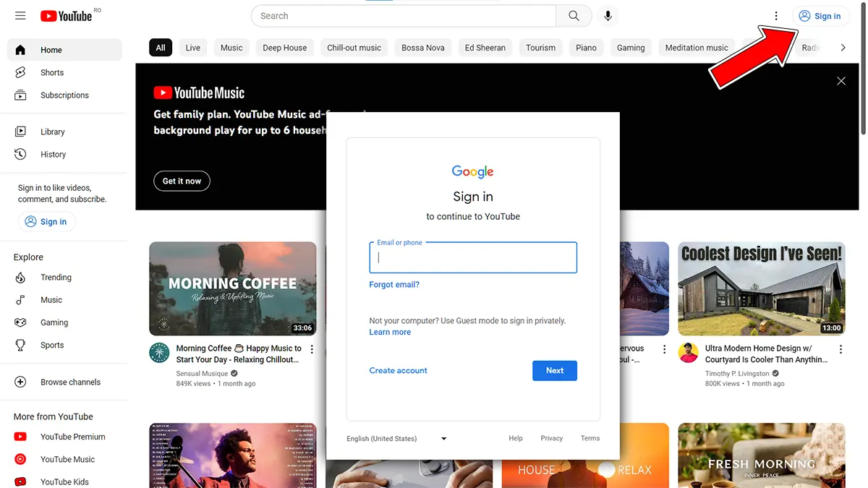This screenshot has width=868, height=488.
Task: Open options menu for Morning Coffee video
Action: click(x=312, y=349)
